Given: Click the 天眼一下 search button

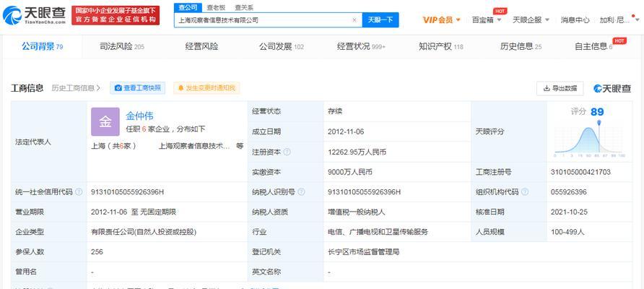Looking at the screenshot, I should [x=380, y=20].
